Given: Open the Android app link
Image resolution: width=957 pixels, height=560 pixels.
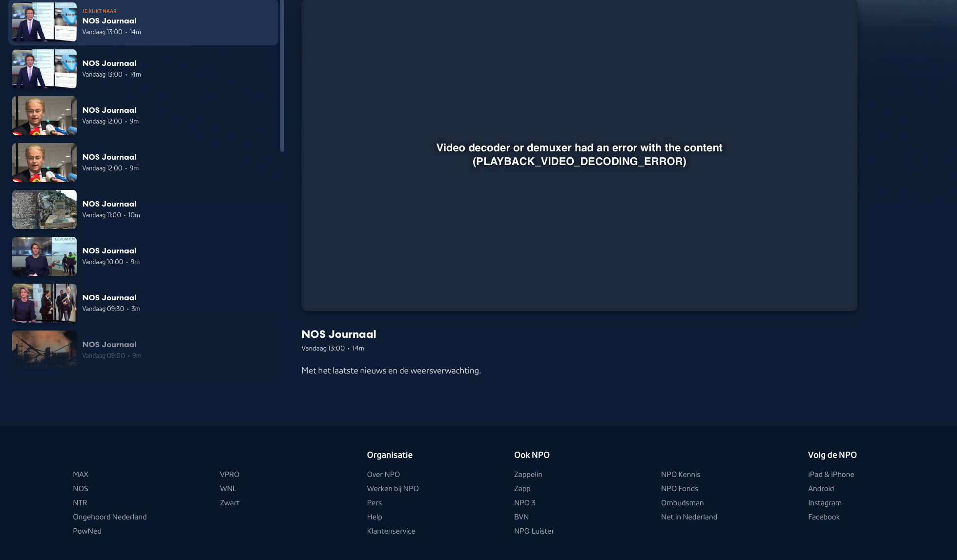Looking at the screenshot, I should (821, 489).
